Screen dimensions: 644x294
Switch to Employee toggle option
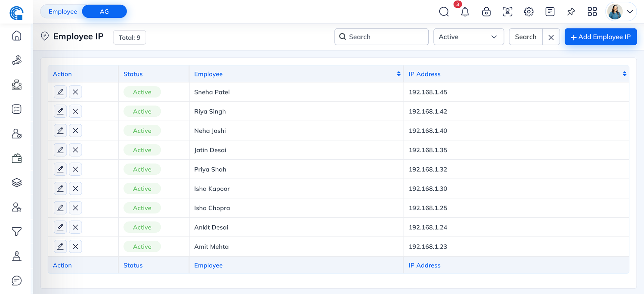tap(63, 11)
